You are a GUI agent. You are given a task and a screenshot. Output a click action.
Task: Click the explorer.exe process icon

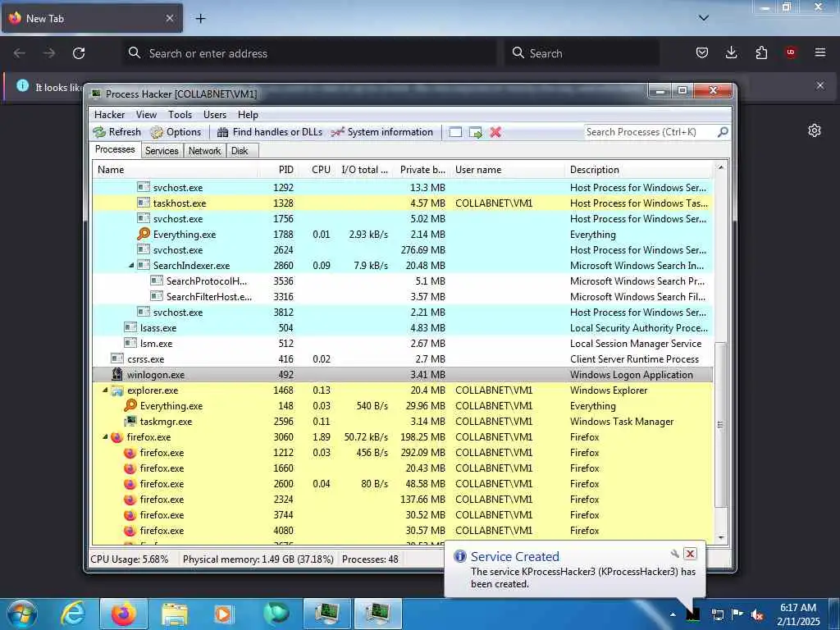click(116, 390)
